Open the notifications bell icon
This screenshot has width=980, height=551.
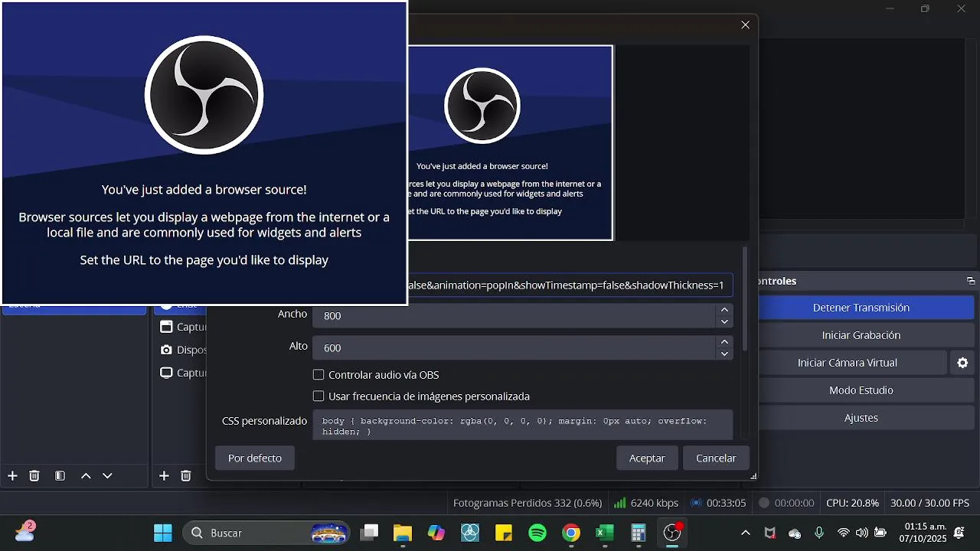[959, 533]
